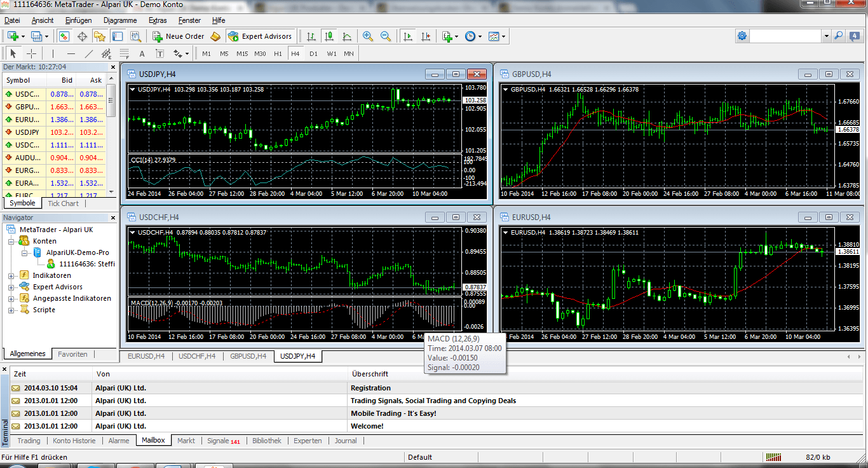Open the Extras menu
The width and height of the screenshot is (868, 468).
[158, 20]
